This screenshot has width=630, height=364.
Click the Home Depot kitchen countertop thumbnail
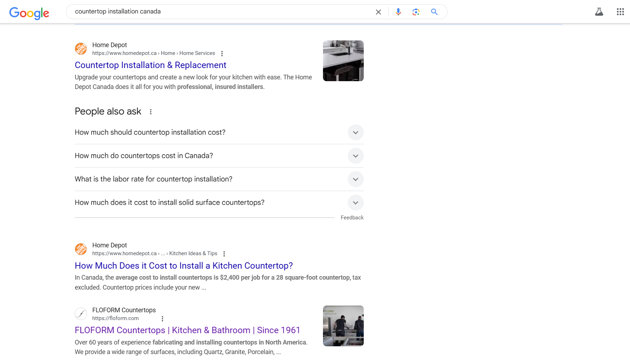[x=343, y=61]
